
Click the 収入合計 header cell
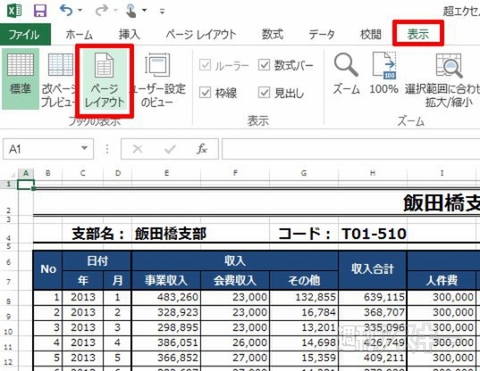[373, 269]
